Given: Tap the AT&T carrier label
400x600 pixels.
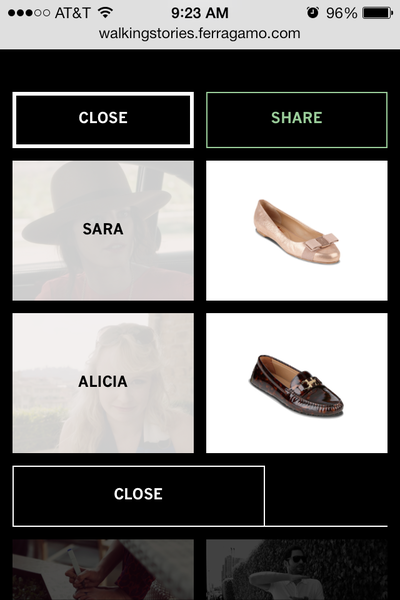Looking at the screenshot, I should (72, 13).
